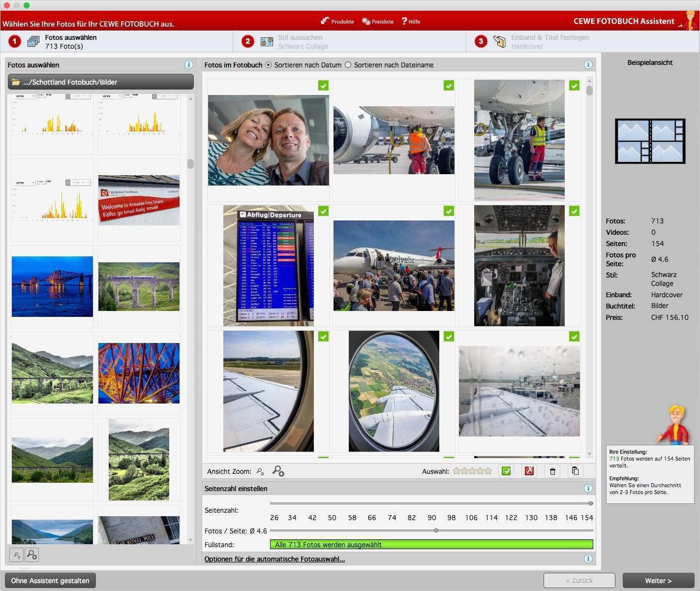Select Sortieren nach Datum radio button
The width and height of the screenshot is (700, 591).
click(x=268, y=65)
